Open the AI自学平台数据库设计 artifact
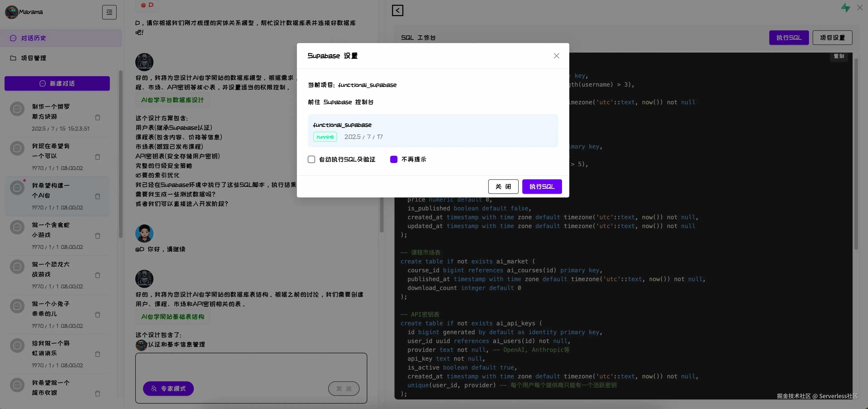Image resolution: width=868 pixels, height=409 pixels. pos(172,100)
